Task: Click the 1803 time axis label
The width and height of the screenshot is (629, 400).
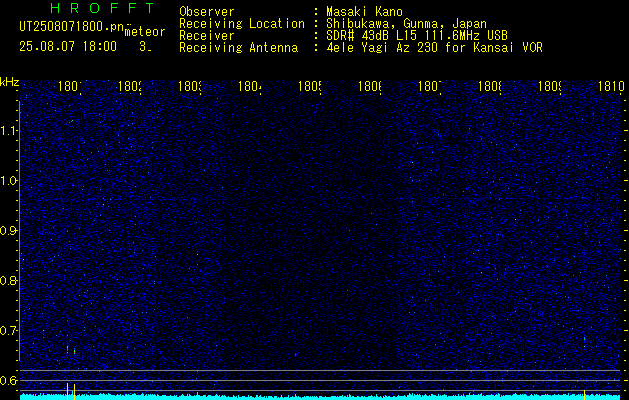Action: pyautogui.click(x=189, y=86)
